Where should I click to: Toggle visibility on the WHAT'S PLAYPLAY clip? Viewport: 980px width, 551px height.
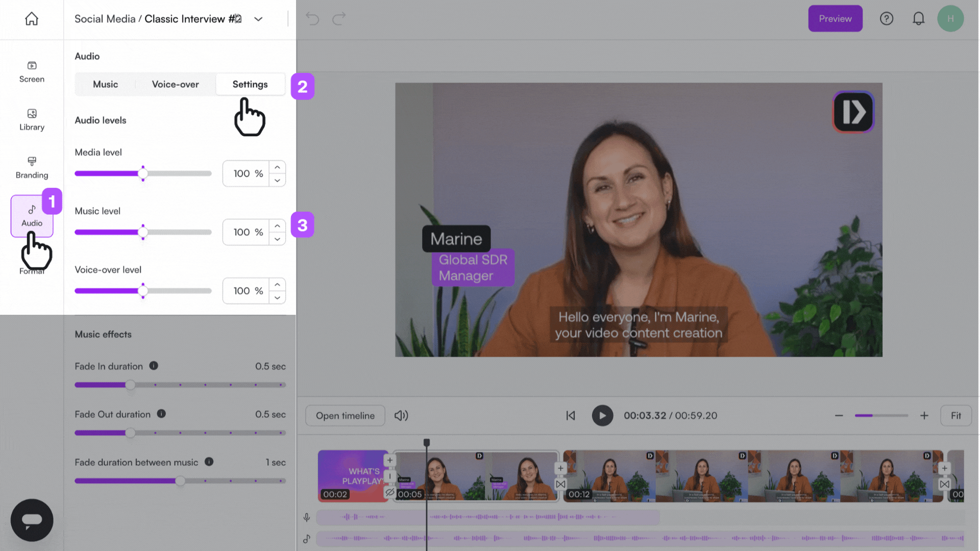pyautogui.click(x=390, y=492)
